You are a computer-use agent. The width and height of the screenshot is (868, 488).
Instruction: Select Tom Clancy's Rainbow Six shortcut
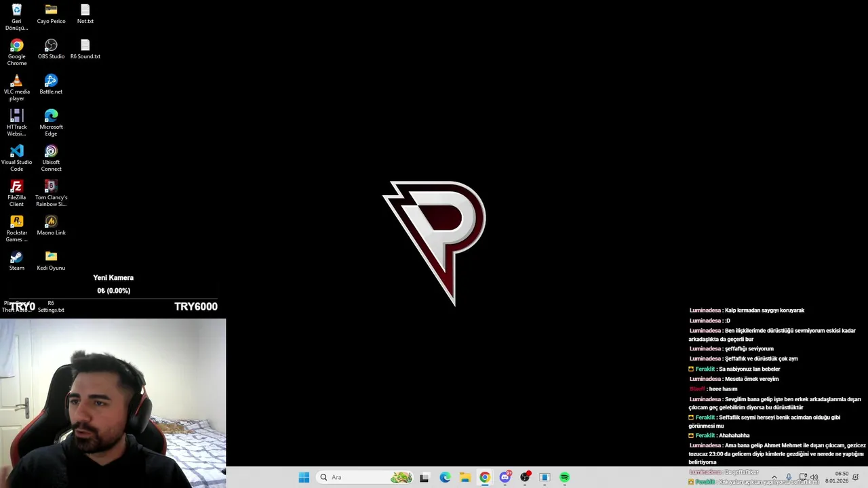51,194
